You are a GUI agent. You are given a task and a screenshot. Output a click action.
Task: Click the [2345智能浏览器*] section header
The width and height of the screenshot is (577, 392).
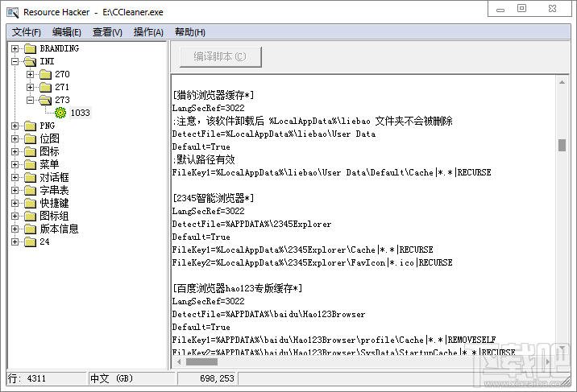pyautogui.click(x=213, y=198)
